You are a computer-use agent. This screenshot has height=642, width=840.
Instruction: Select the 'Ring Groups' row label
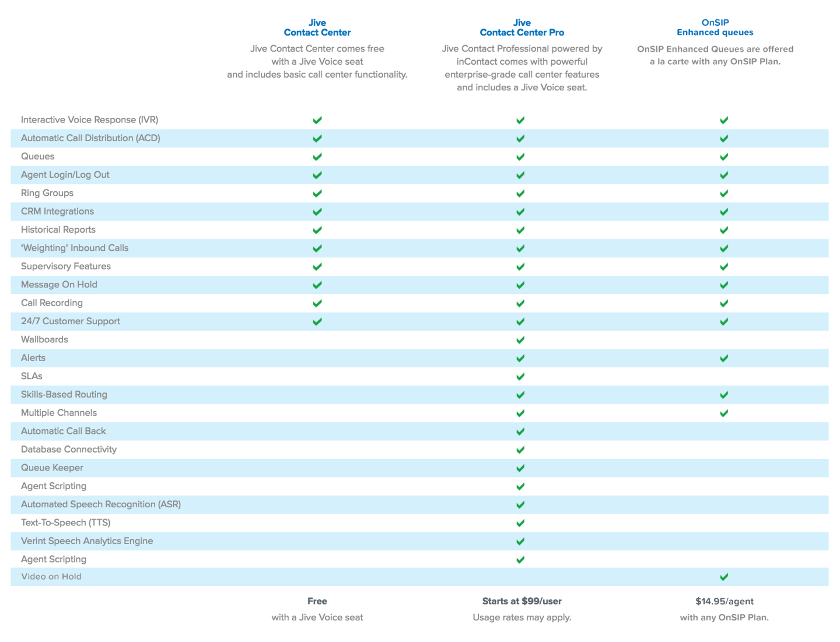click(x=47, y=193)
